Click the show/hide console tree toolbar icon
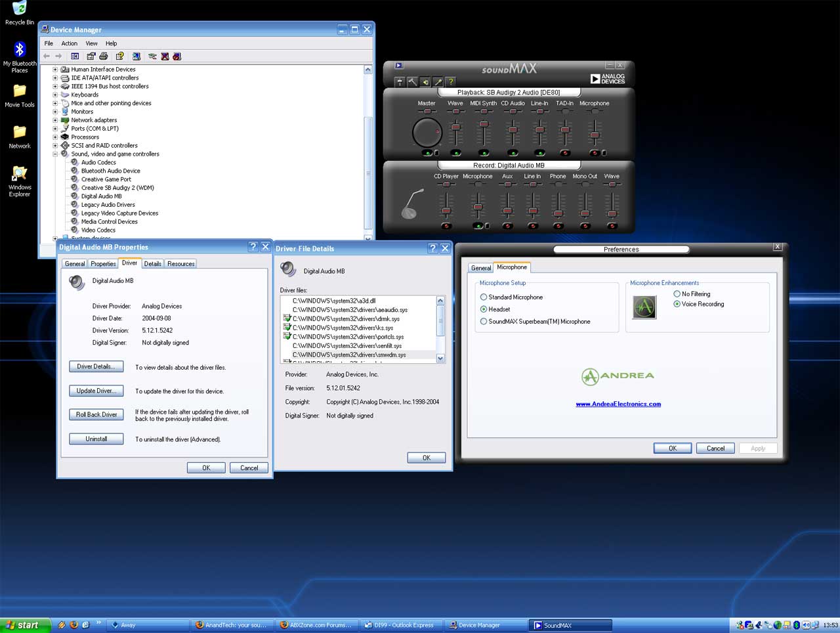 tap(75, 56)
